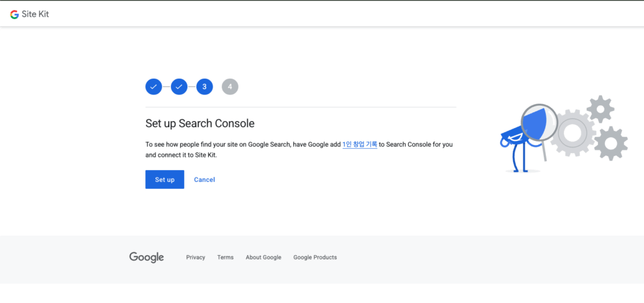Click the Google logo in the footer

[147, 257]
